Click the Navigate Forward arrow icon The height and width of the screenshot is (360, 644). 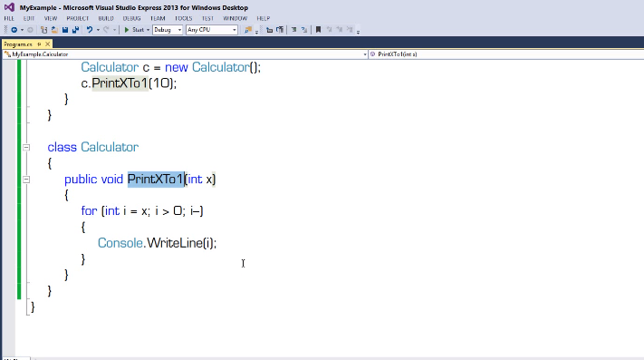pyautogui.click(x=30, y=30)
